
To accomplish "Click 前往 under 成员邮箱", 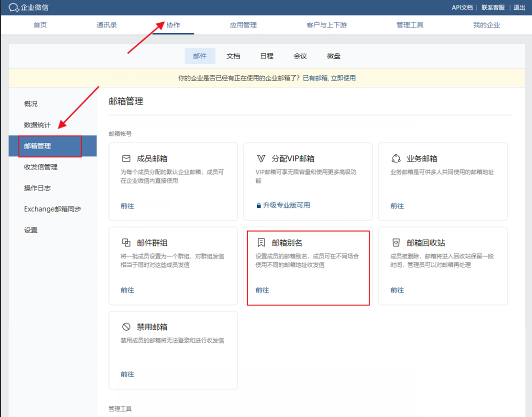I will pyautogui.click(x=127, y=206).
